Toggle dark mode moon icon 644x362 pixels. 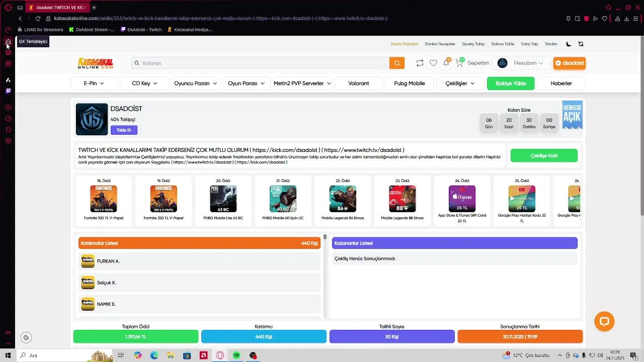(x=569, y=44)
